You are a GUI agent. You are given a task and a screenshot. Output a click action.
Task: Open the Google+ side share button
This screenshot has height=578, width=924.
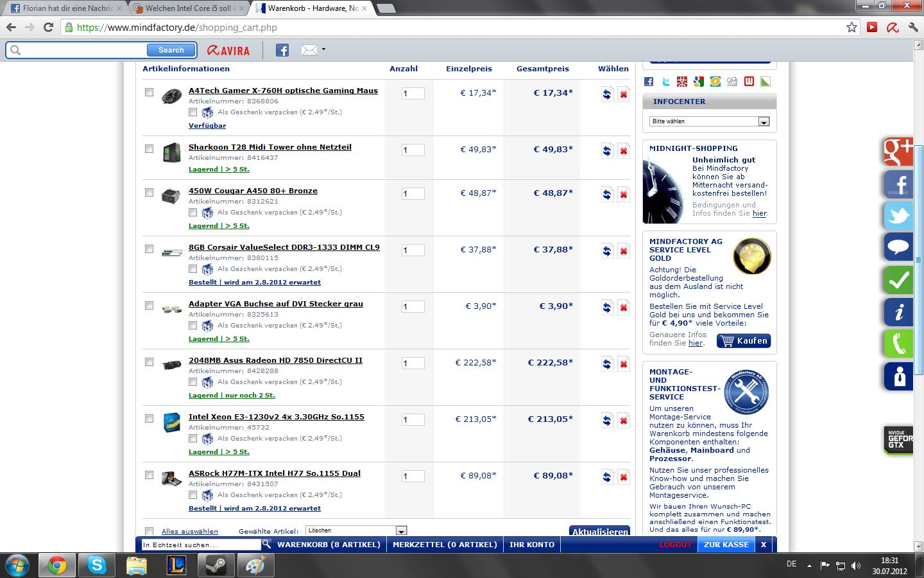click(x=898, y=152)
